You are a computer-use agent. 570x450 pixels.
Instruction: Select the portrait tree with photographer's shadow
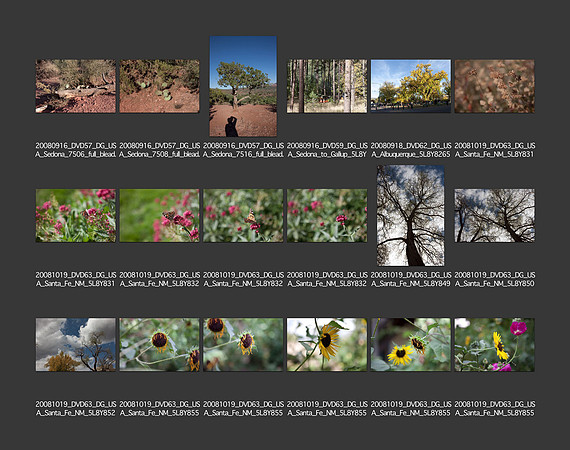[243, 86]
